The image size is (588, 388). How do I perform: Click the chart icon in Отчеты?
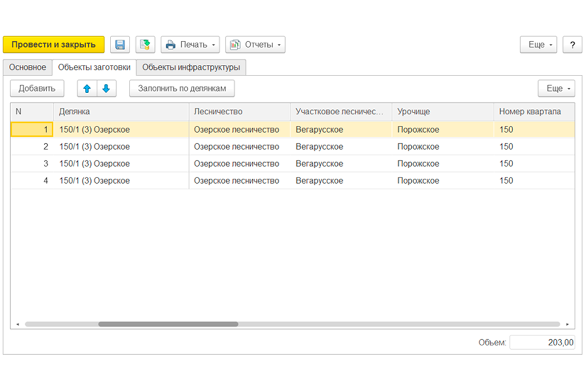pyautogui.click(x=235, y=44)
